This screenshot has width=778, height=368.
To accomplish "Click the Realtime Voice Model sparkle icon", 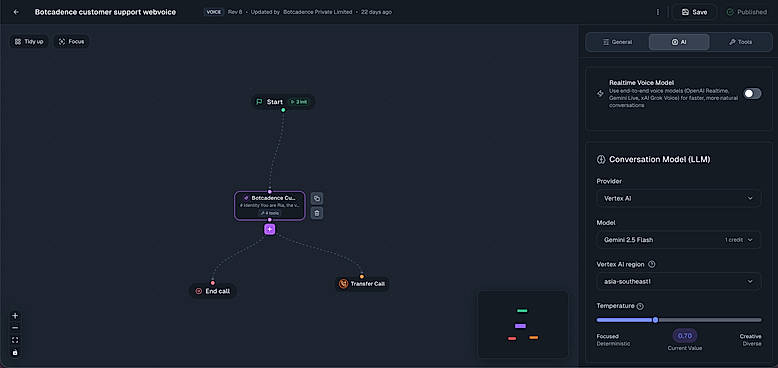I will tap(600, 93).
